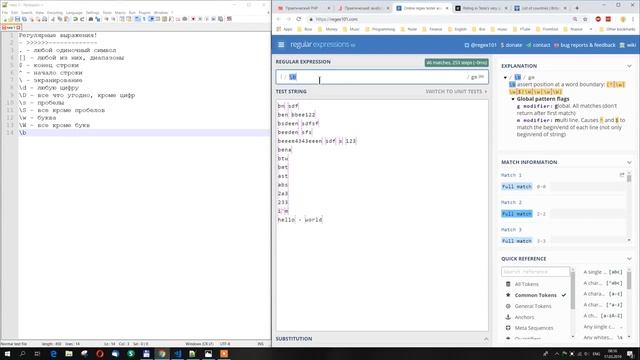Close the active regex tester Chrome tab
The width and height of the screenshot is (640, 360).
point(447,8)
